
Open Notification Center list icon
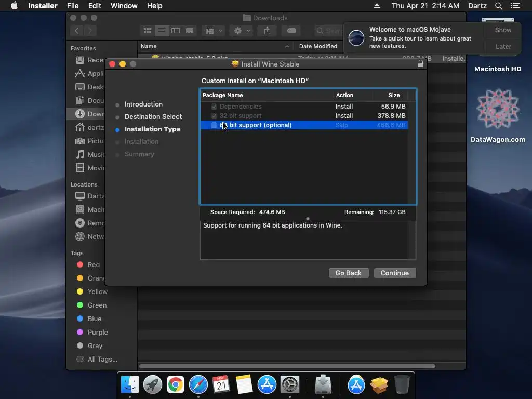(x=515, y=6)
